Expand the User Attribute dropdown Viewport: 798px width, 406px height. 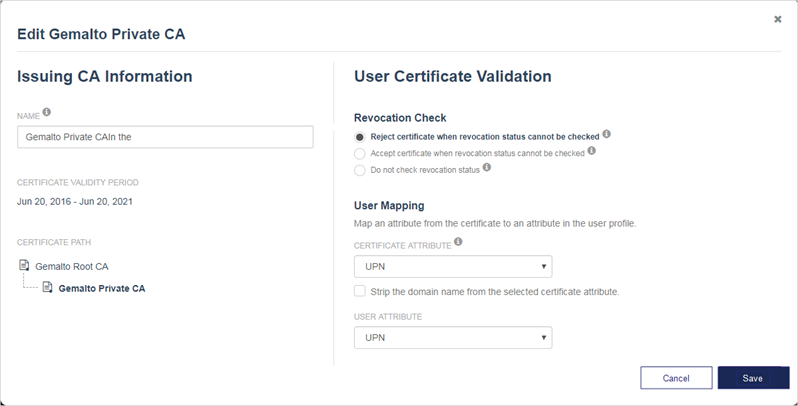[x=452, y=337]
